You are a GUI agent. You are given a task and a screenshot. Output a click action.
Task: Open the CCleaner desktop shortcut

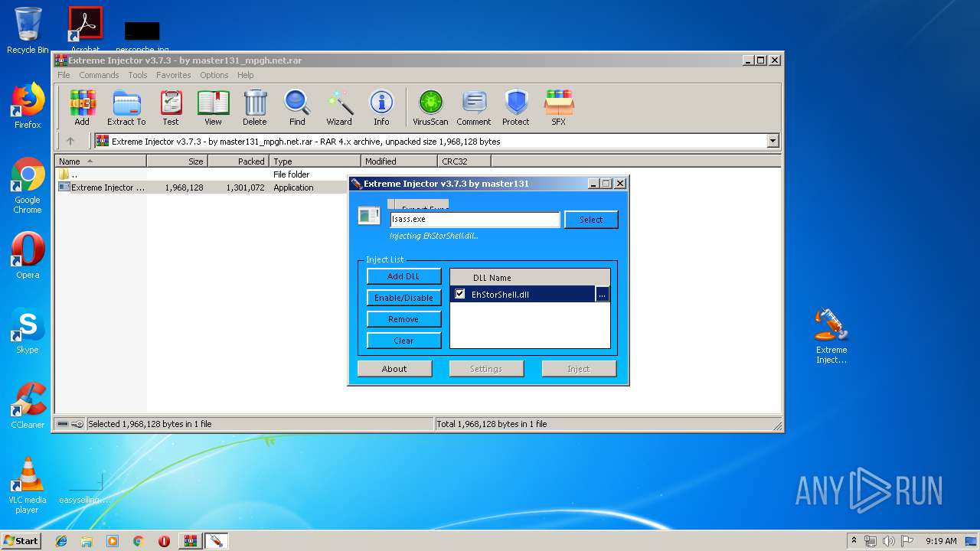point(28,406)
